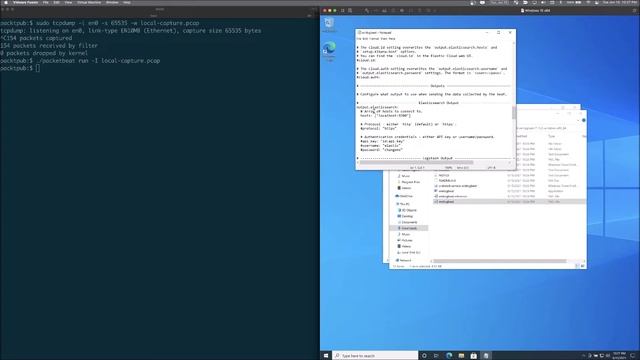The image size is (640, 360).
Task: Select Documents under This PC
Action: tap(407, 222)
